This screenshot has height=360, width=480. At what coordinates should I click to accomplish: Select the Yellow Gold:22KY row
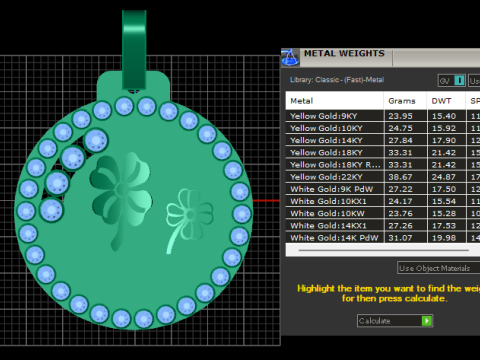(x=383, y=177)
